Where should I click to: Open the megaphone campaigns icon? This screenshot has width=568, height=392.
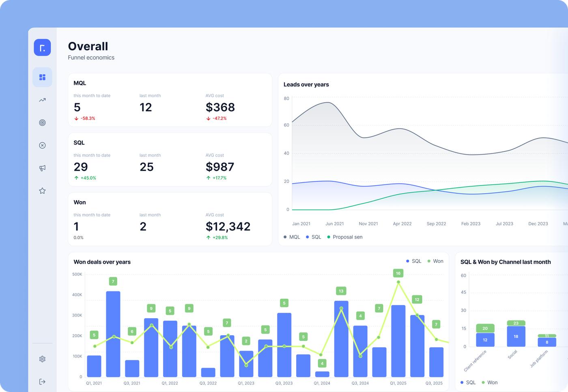pos(42,168)
